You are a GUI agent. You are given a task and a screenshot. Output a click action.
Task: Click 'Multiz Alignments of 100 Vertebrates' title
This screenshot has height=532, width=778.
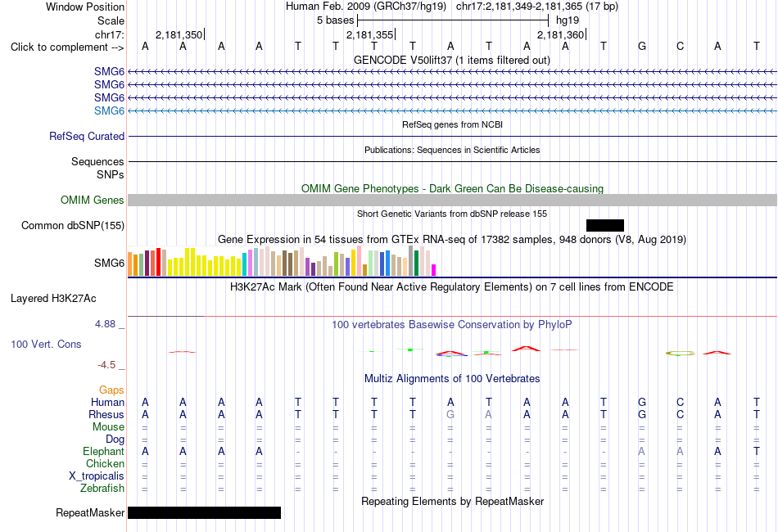click(452, 378)
